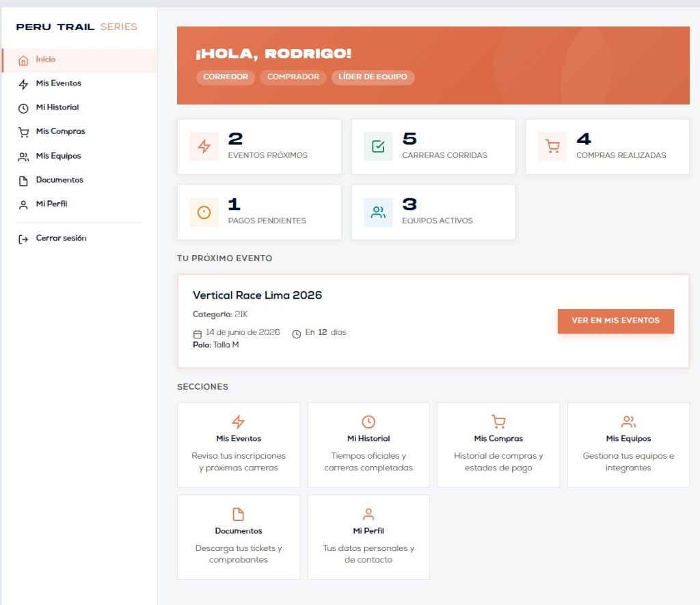Click the Categoría: 21K text
Screen dimensions: 700x605
(220, 314)
